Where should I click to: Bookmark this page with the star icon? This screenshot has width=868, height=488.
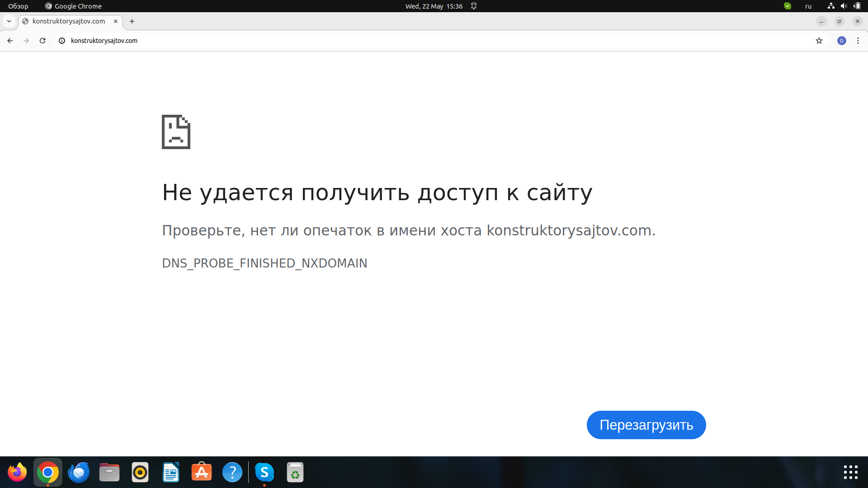point(819,40)
